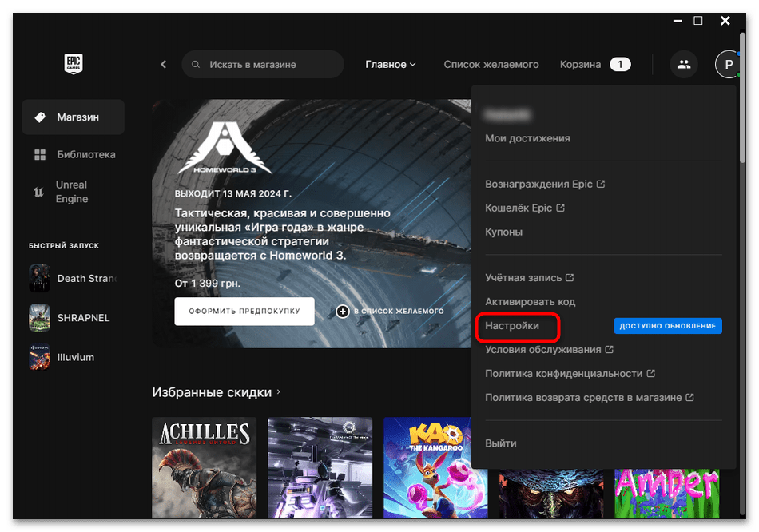This screenshot has width=759, height=532.
Task: Add Homeworld 3 to wishlist
Action: (389, 311)
